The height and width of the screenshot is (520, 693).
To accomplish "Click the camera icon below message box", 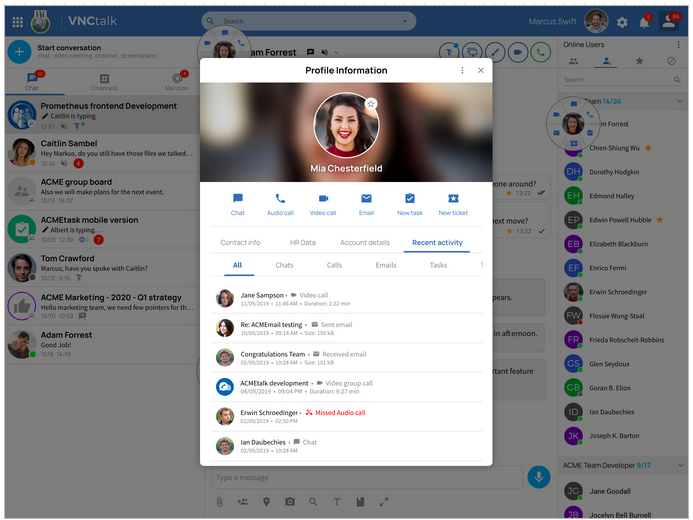I will (290, 502).
